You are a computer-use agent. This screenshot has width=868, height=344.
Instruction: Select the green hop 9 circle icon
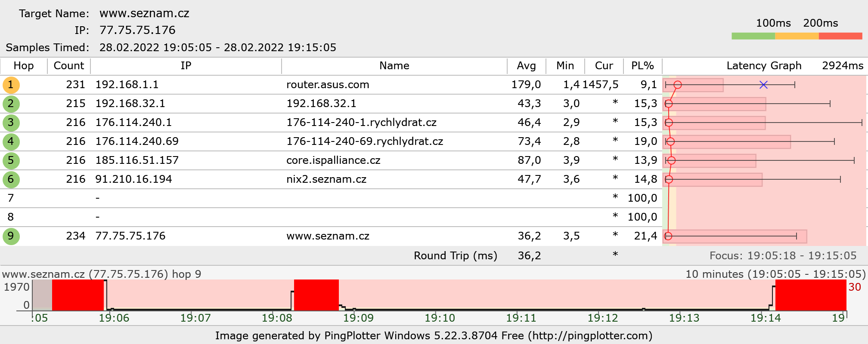[x=11, y=236]
